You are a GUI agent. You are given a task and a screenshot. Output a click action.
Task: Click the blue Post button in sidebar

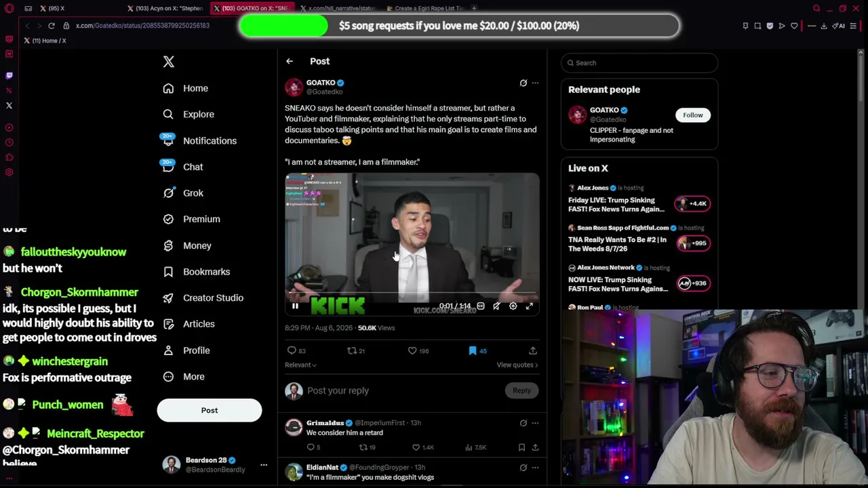pyautogui.click(x=210, y=410)
